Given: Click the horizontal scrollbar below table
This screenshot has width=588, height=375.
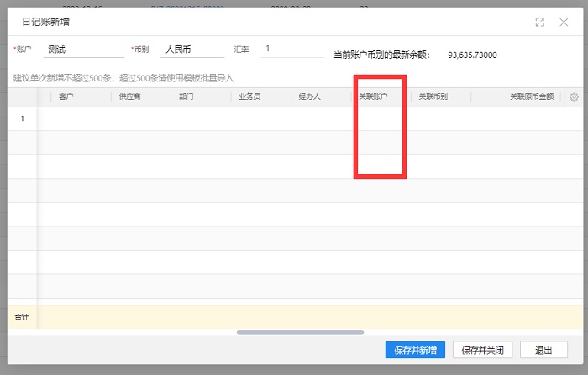Looking at the screenshot, I should point(300,332).
